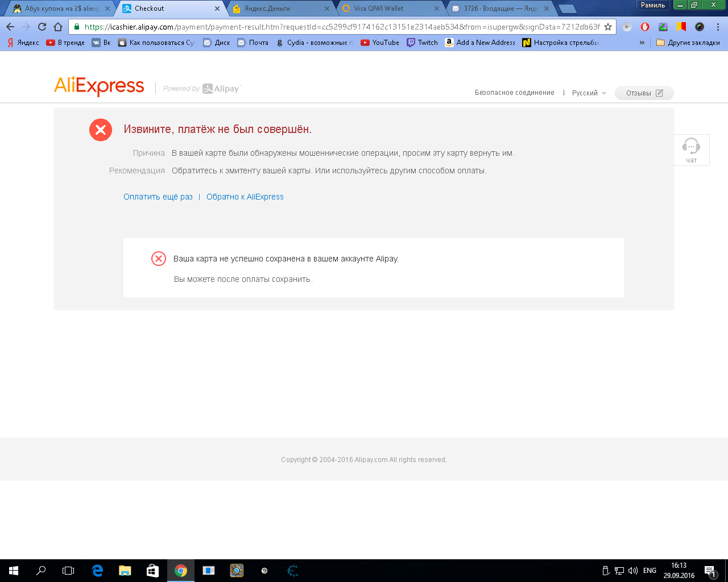Switch to the Абуз купона на 2$ tab
The image size is (728, 582).
point(60,9)
